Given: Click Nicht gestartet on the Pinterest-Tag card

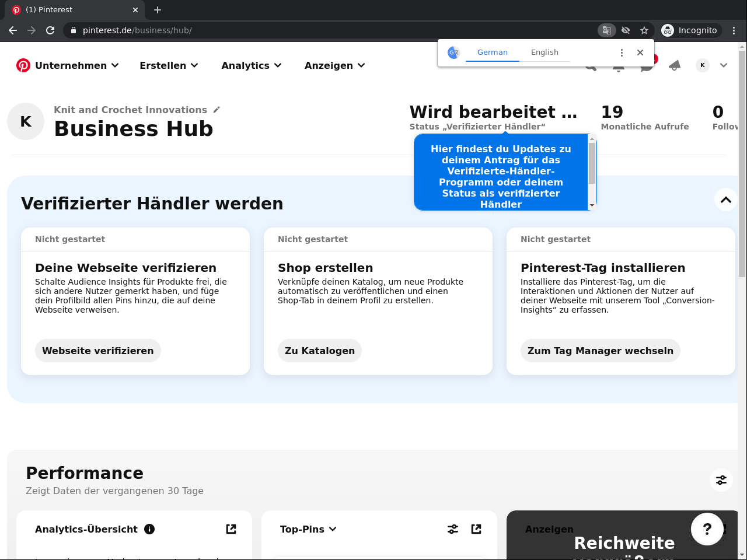Looking at the screenshot, I should click(x=556, y=239).
